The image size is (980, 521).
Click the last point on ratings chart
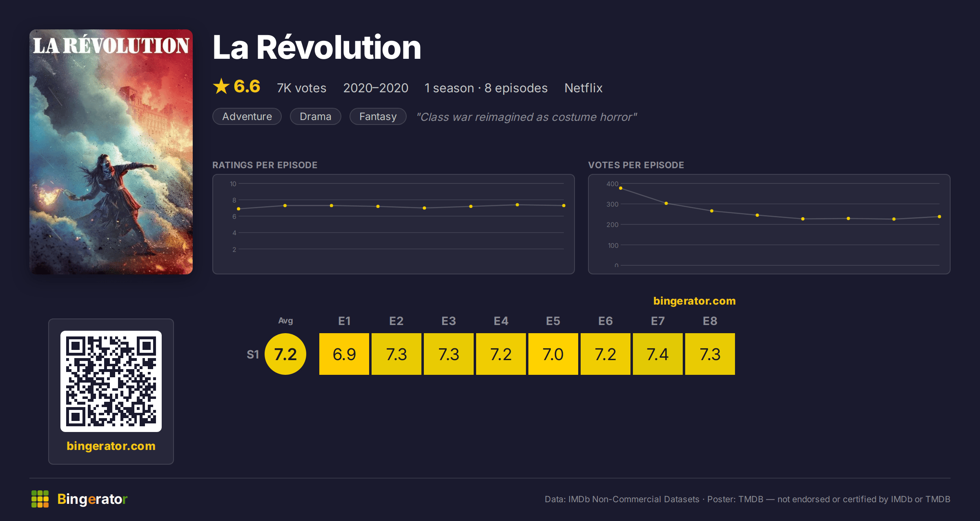[564, 205]
